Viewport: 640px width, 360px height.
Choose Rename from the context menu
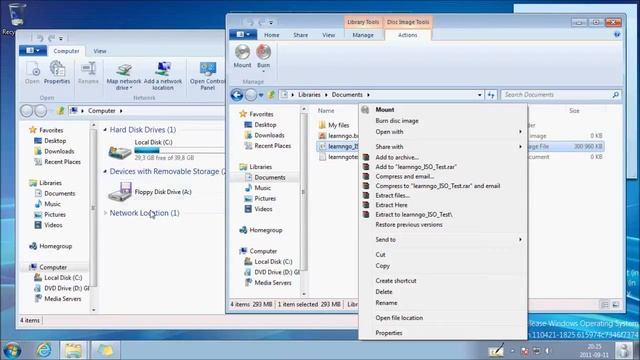[x=386, y=303]
